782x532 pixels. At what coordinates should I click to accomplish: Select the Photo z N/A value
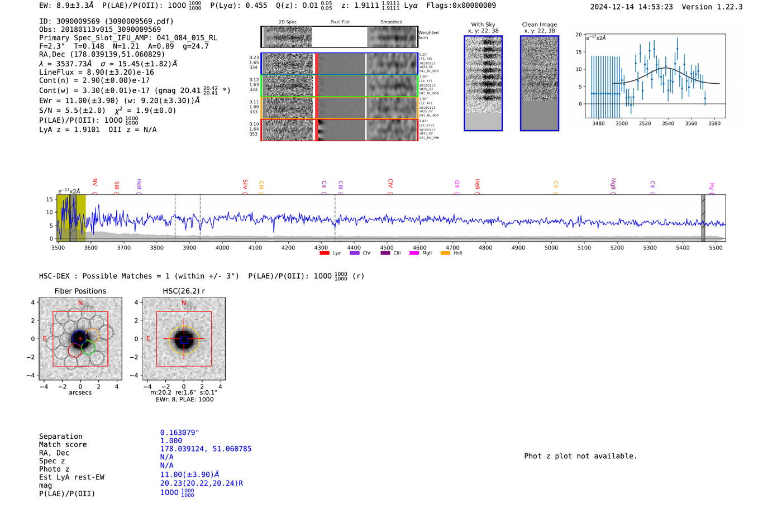[166, 465]
